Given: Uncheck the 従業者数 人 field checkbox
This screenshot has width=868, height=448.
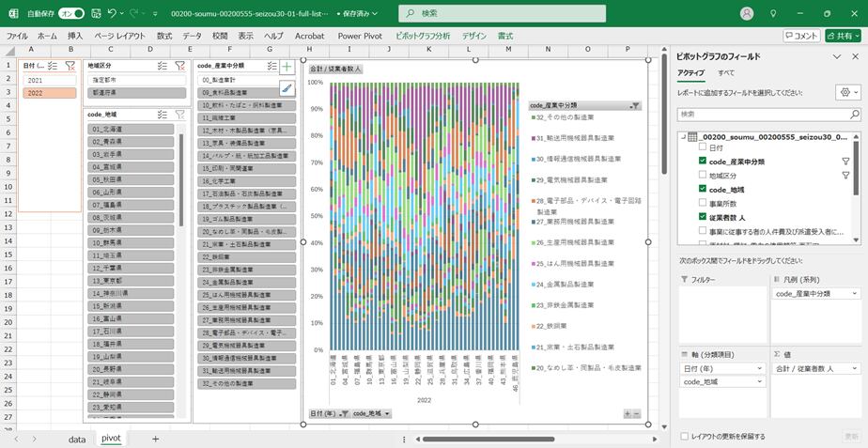Looking at the screenshot, I should (703, 217).
